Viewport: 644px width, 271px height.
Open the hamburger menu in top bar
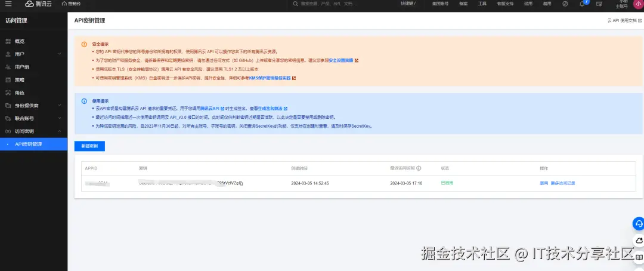coord(8,4)
